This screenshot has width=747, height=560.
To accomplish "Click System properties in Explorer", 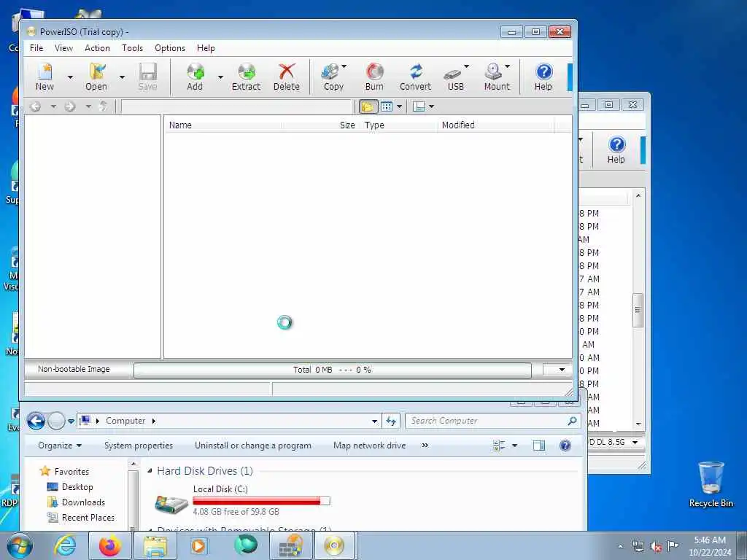I will [139, 446].
